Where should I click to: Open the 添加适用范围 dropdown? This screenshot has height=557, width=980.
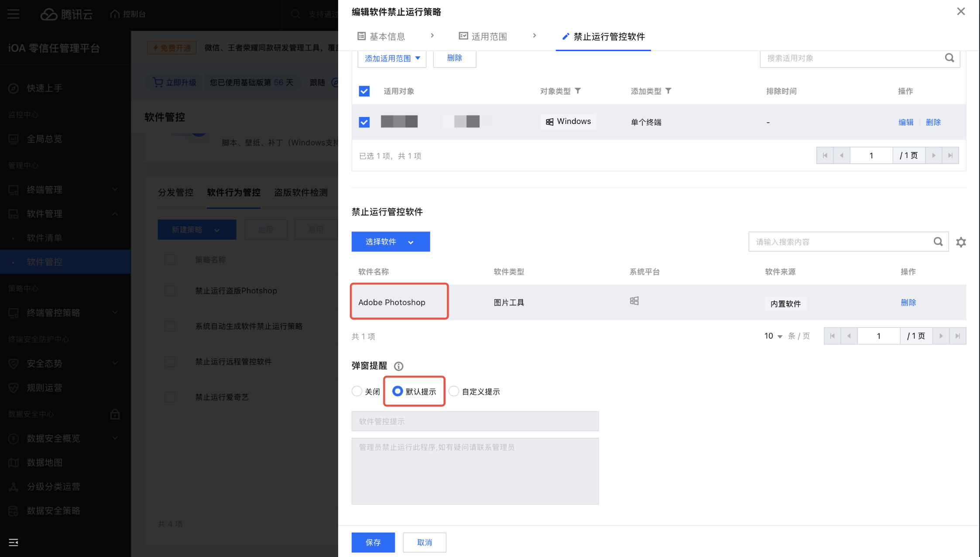[x=392, y=58]
